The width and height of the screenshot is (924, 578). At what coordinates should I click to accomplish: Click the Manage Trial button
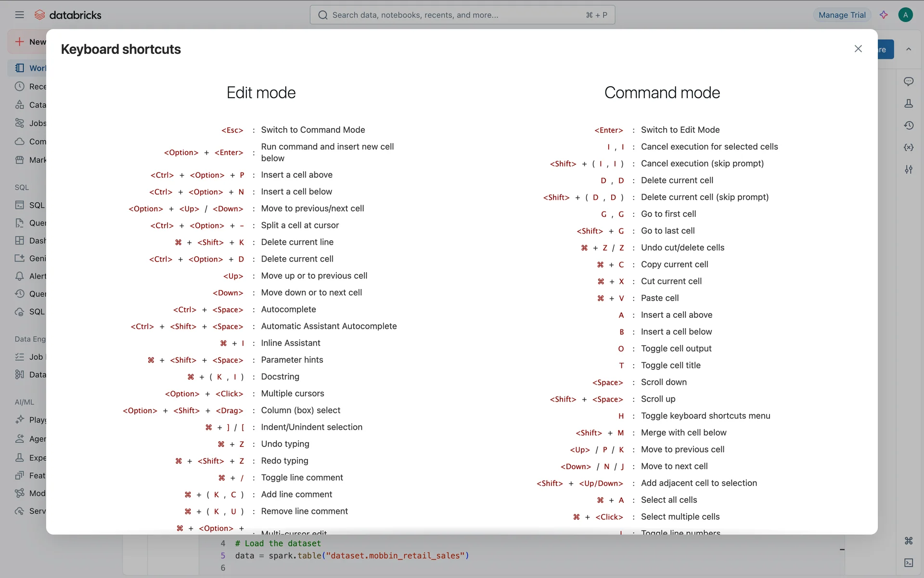[842, 15]
